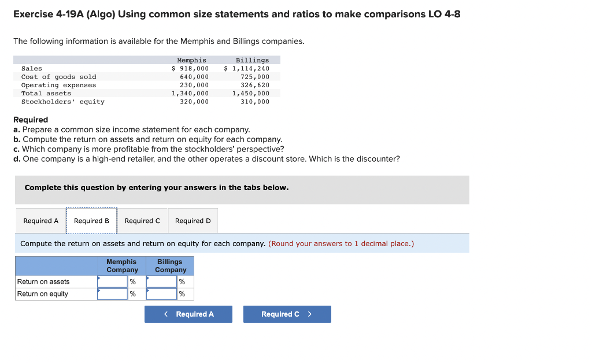592x364 pixels.
Task: Click the Billings Company column header
Action: (x=169, y=266)
